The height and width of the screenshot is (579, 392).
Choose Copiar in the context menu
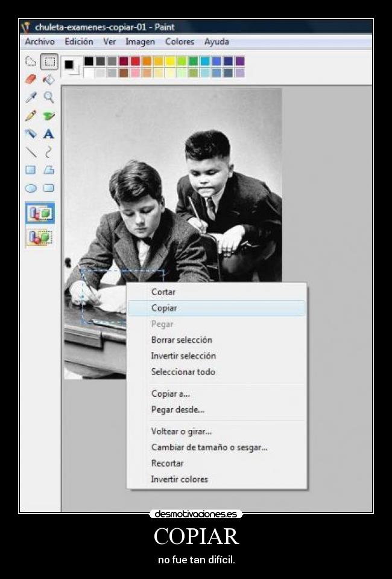coord(217,308)
